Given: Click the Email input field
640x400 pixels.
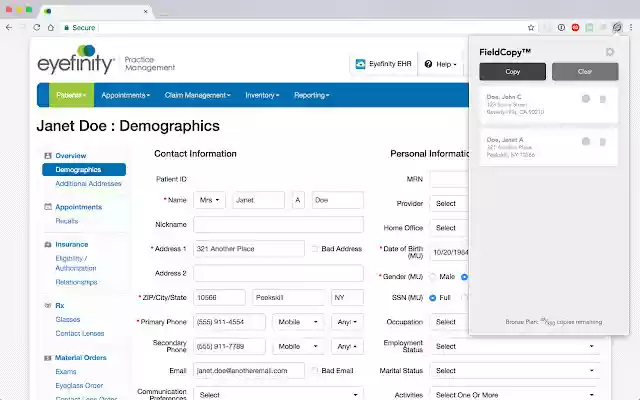Looking at the screenshot, I should 249,371.
